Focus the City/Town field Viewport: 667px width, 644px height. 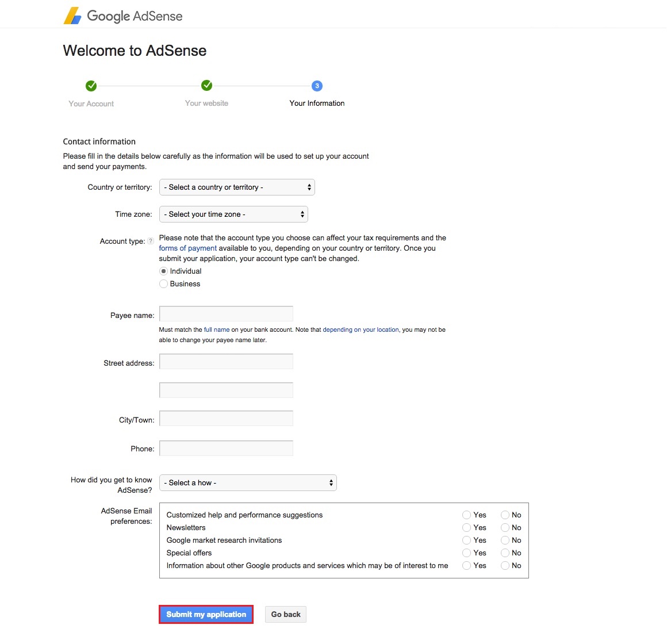227,418
